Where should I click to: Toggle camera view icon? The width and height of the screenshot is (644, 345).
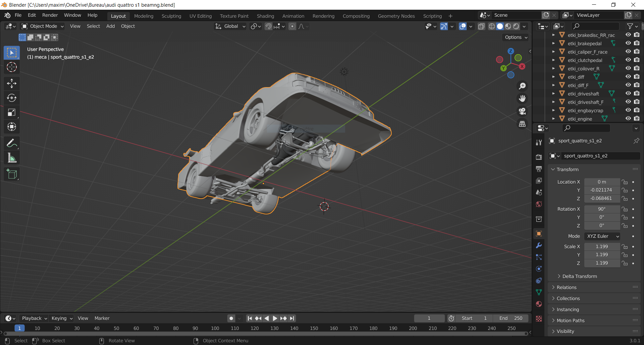[x=522, y=111]
